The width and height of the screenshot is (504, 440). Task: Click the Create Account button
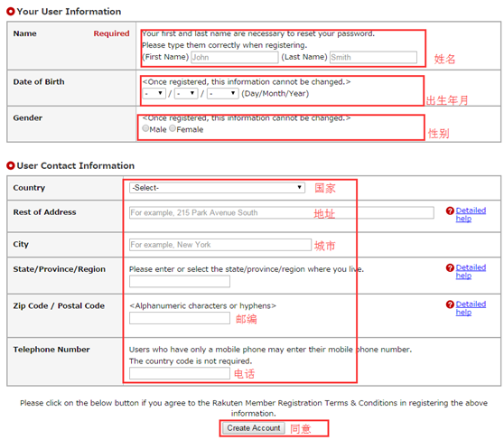pyautogui.click(x=254, y=428)
